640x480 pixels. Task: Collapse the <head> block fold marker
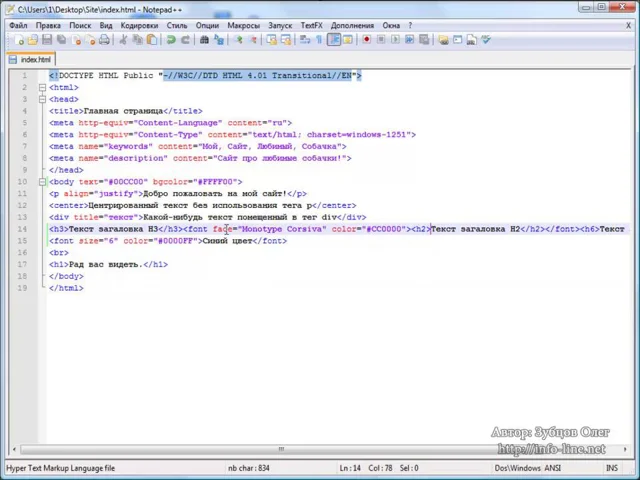click(42, 99)
